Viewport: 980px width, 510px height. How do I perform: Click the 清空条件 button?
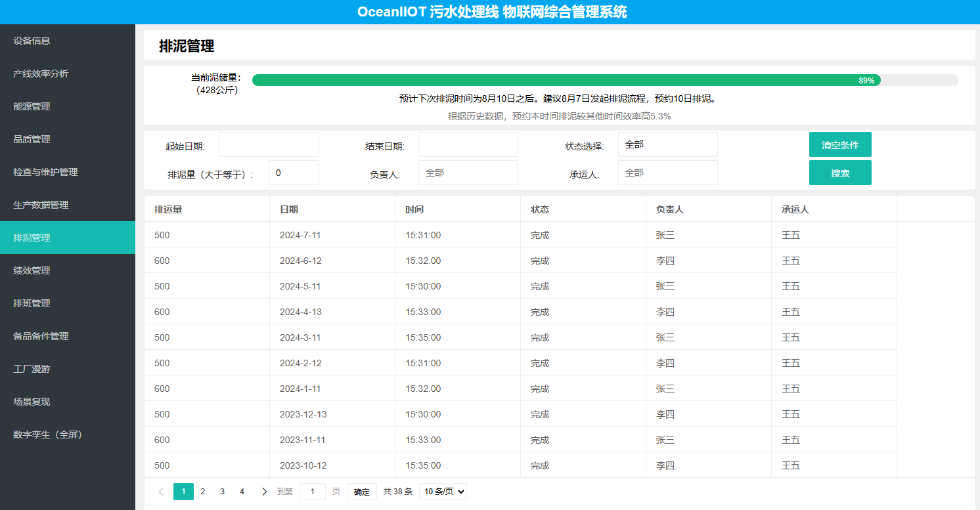tap(840, 145)
